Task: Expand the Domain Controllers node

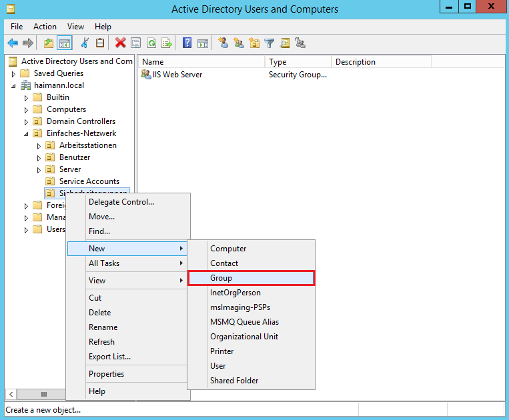Action: point(26,122)
